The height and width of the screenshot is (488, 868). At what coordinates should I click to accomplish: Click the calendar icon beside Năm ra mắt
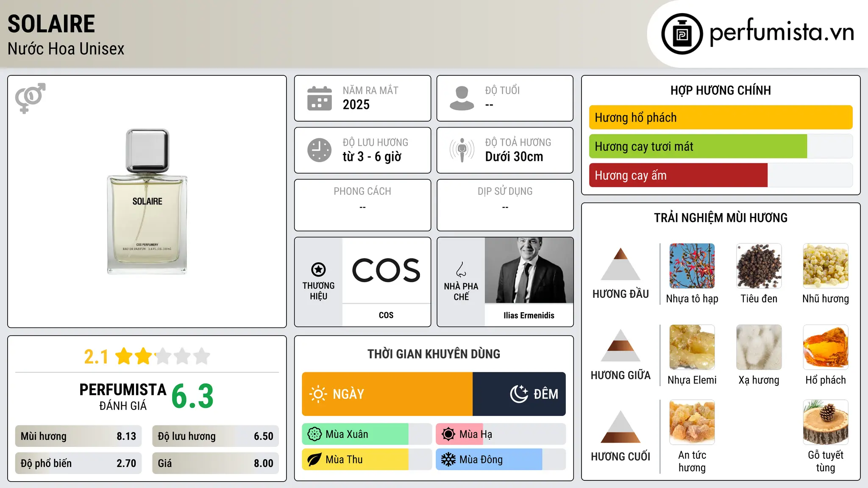coord(320,98)
